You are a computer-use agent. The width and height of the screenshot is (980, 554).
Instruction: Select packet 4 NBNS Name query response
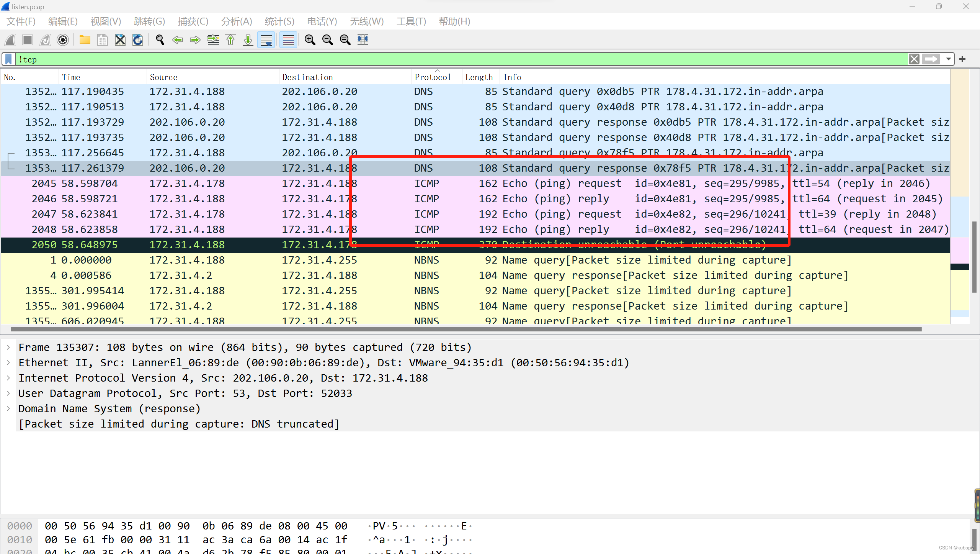pos(475,275)
